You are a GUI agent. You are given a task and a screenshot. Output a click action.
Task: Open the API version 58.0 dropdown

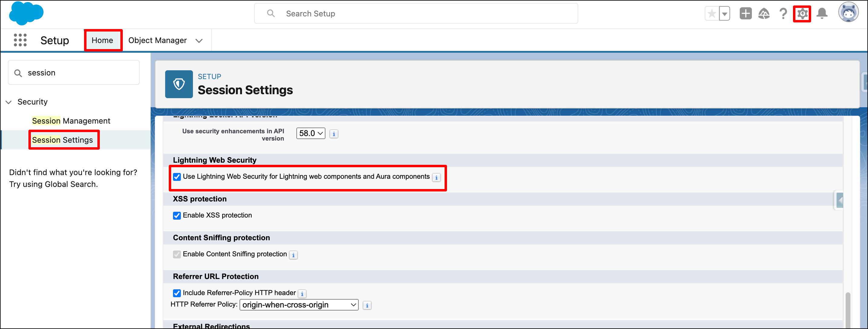pyautogui.click(x=311, y=134)
